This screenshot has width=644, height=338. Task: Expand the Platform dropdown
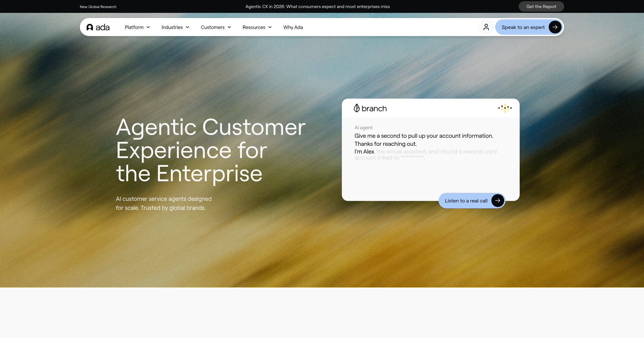137,27
